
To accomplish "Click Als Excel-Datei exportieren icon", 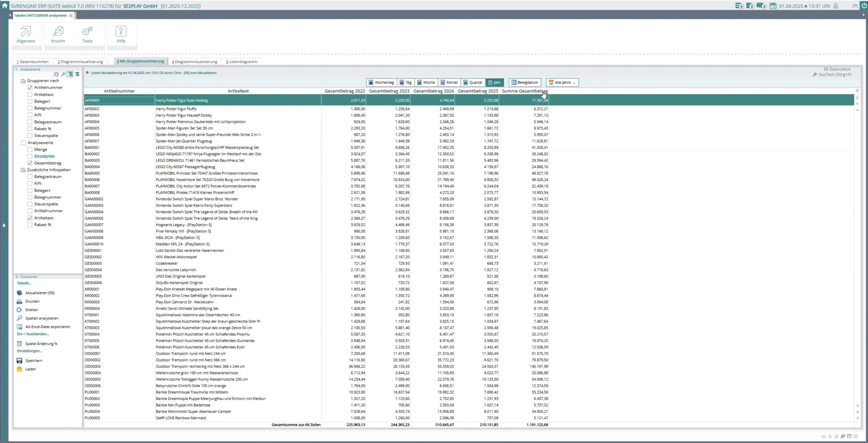I will (19, 327).
